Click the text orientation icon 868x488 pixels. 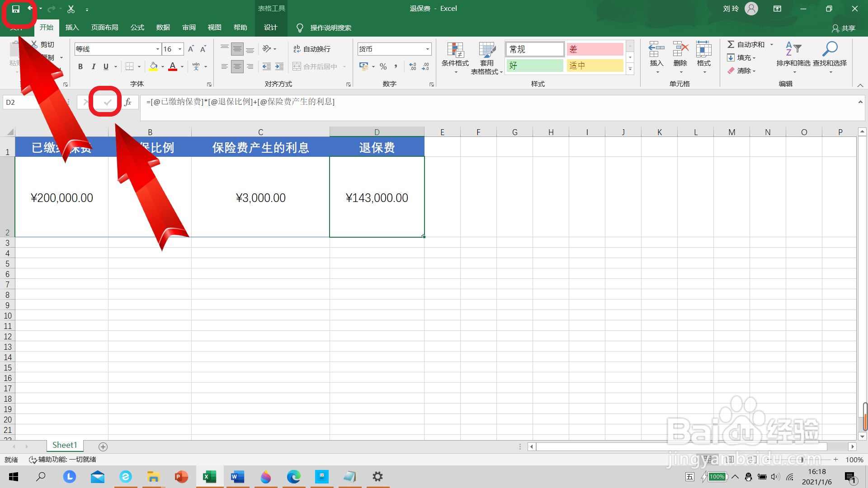267,49
